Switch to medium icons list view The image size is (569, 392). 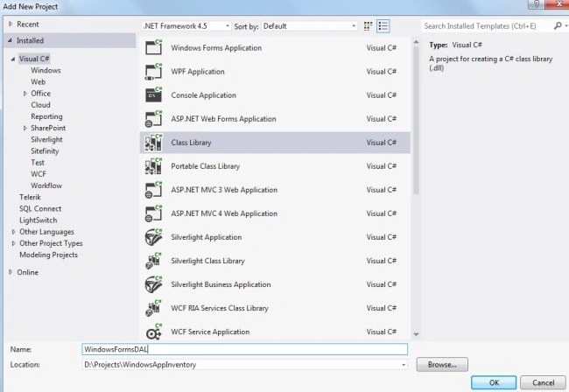[x=383, y=26]
